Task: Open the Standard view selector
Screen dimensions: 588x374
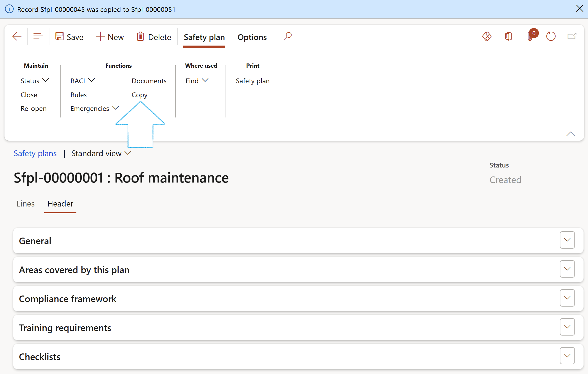Action: point(101,153)
